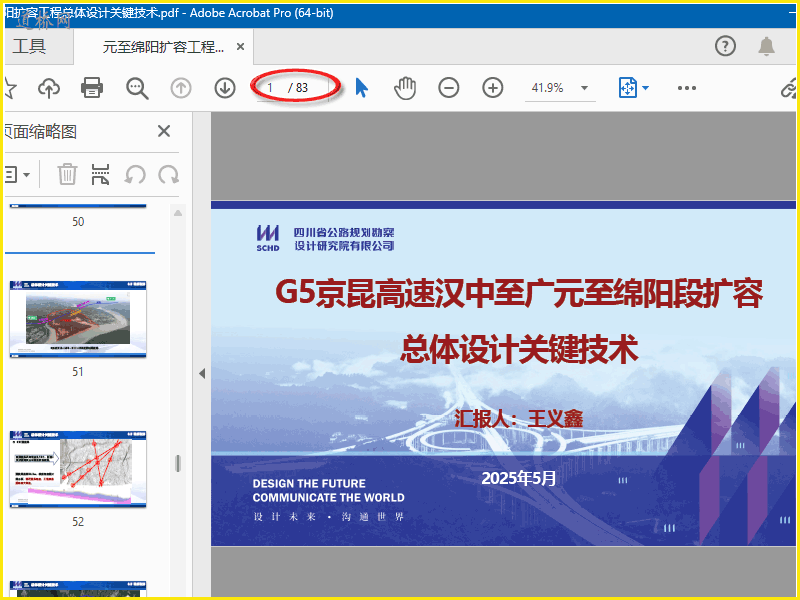Screen dimensions: 800x600
Task: Click the thumbnail panel scrollbar handle
Action: [178, 463]
